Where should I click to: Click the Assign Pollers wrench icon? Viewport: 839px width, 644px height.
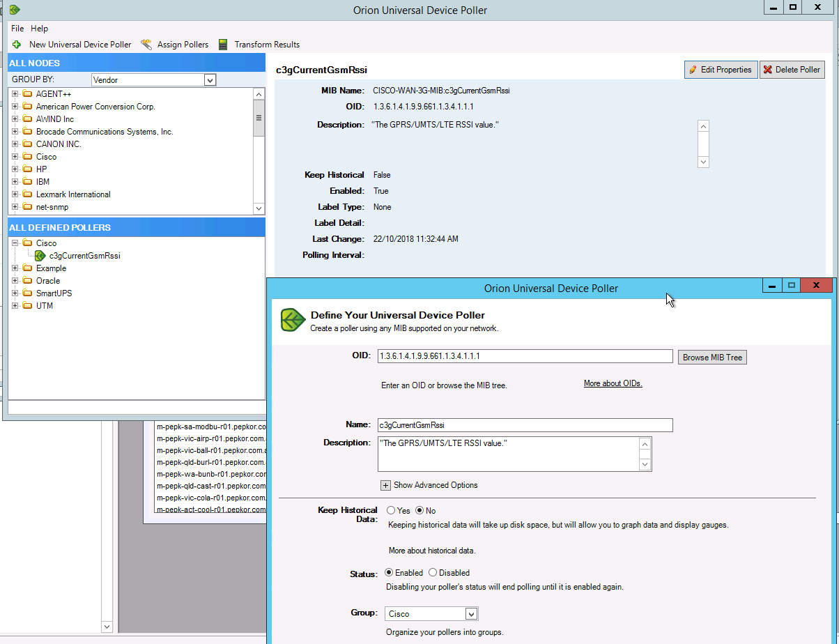146,44
